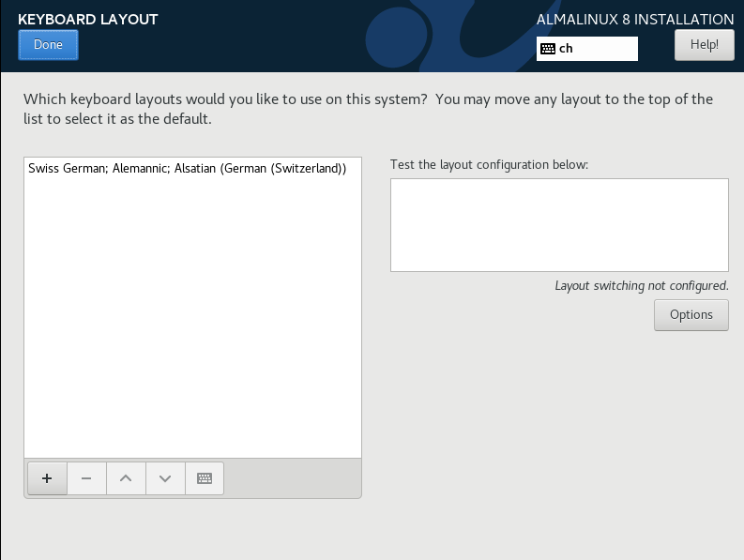This screenshot has width=744, height=560.
Task: Add a new keyboard layout with plus
Action: coord(47,478)
